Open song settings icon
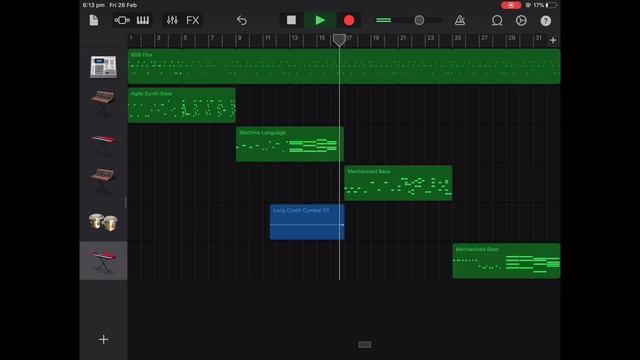The image size is (640, 360). [521, 20]
